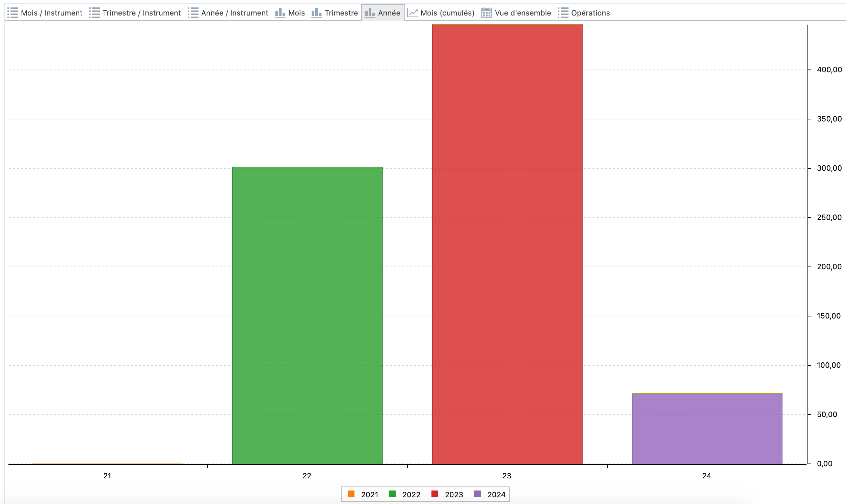Click the orange 2021 legend swatch

pos(351,494)
